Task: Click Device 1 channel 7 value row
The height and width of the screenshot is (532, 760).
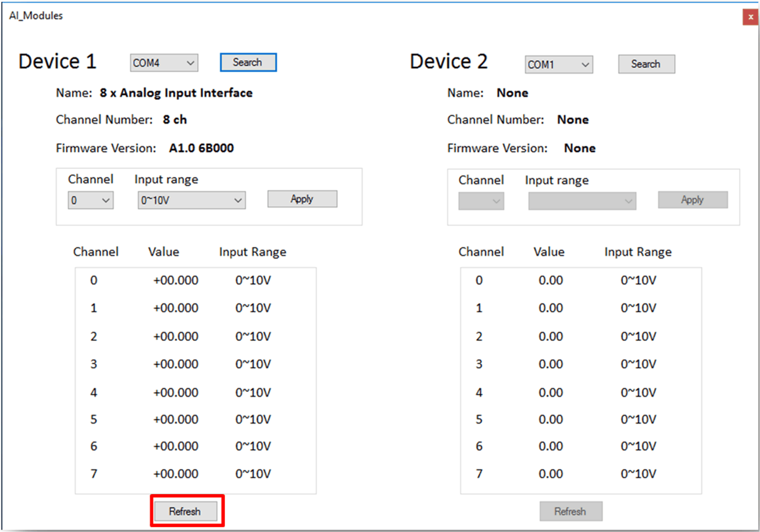Action: coord(175,474)
